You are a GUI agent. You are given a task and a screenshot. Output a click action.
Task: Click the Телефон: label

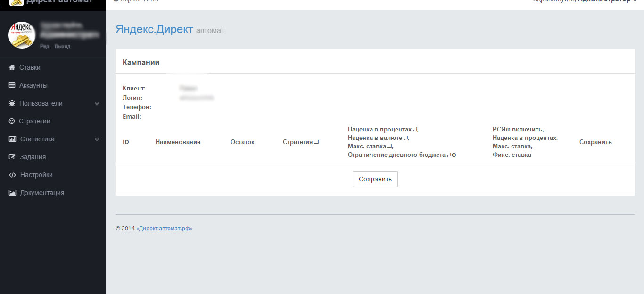[137, 107]
